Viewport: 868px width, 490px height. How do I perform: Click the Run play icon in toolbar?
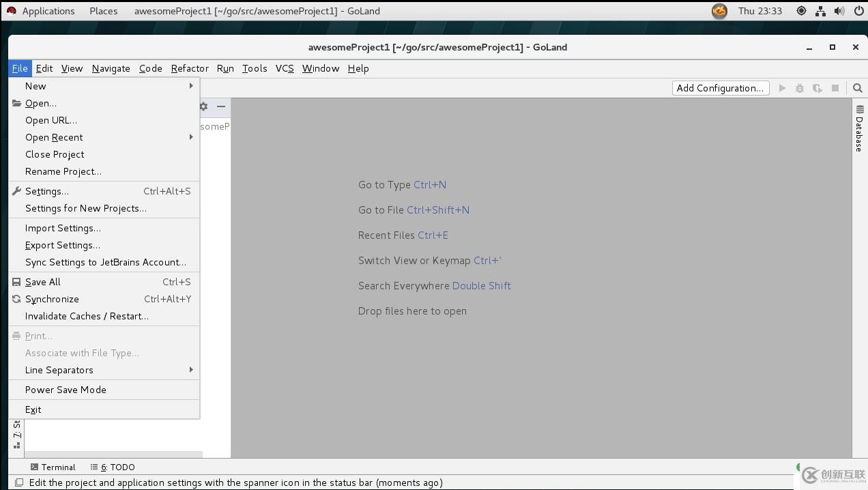(x=782, y=88)
